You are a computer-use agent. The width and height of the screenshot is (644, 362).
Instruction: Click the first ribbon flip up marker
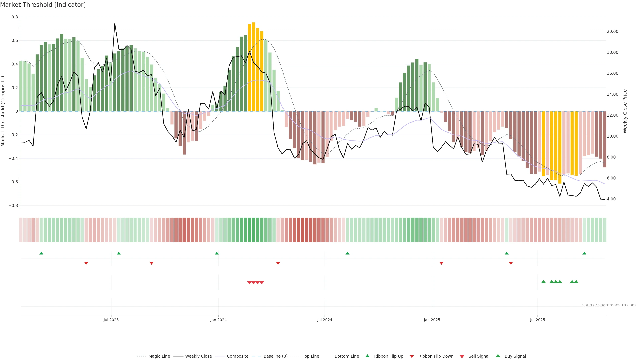pos(41,253)
